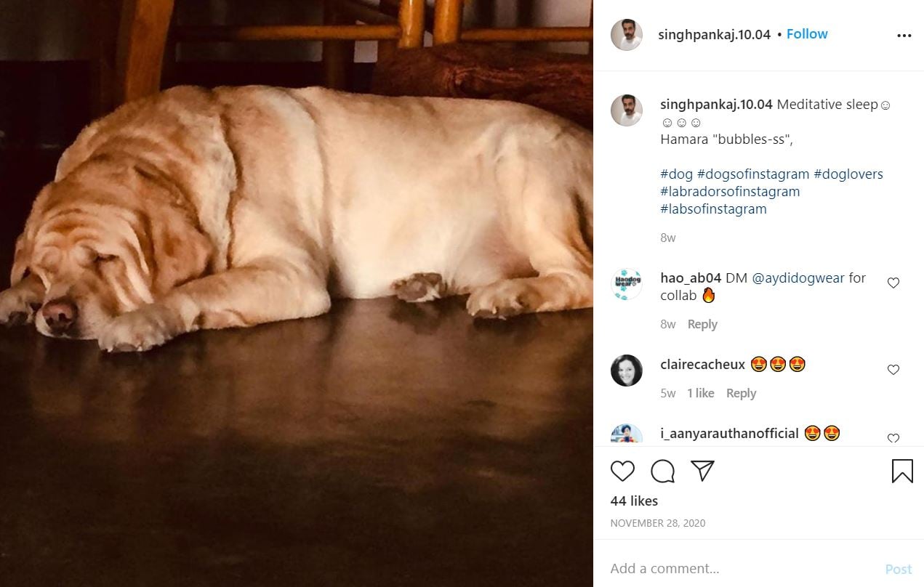
Task: Open the three-dot more options menu
Action: coord(904,35)
